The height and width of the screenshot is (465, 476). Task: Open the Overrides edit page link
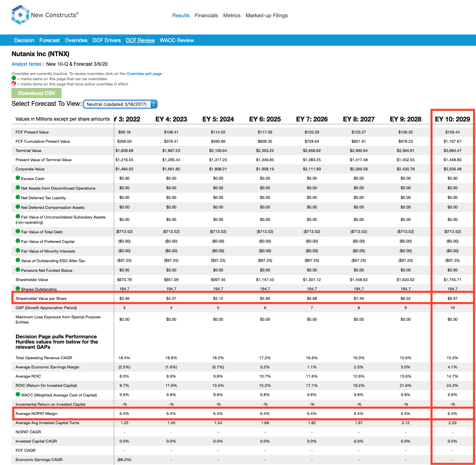[144, 74]
